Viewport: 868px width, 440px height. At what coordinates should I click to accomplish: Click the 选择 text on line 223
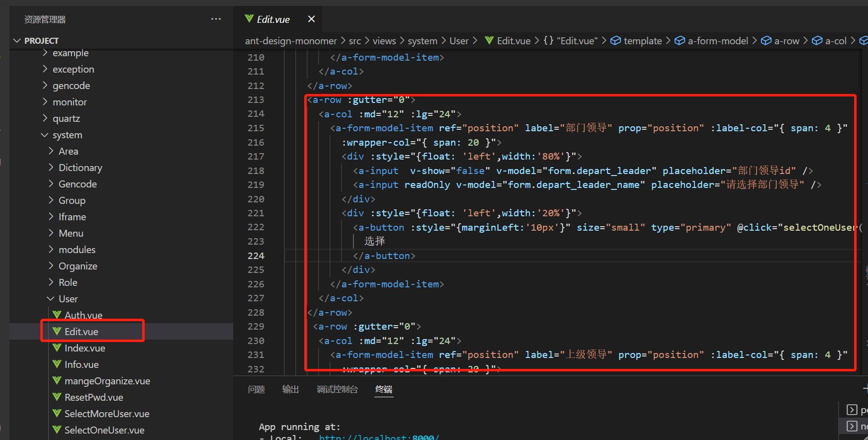[375, 241]
